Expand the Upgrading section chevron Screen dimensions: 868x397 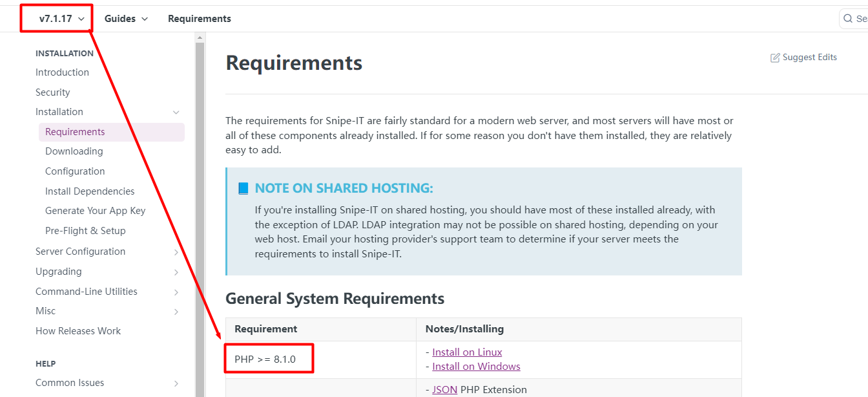tap(176, 272)
